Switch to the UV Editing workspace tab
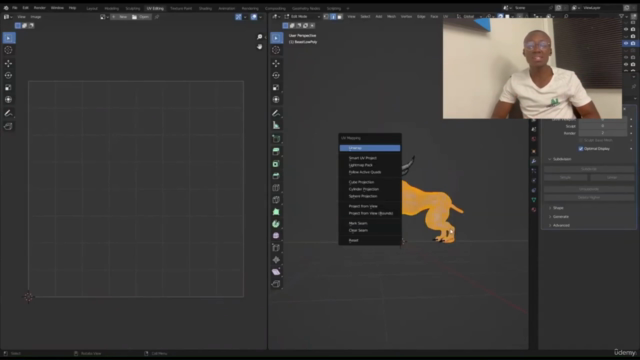The height and width of the screenshot is (360, 640). tap(155, 8)
